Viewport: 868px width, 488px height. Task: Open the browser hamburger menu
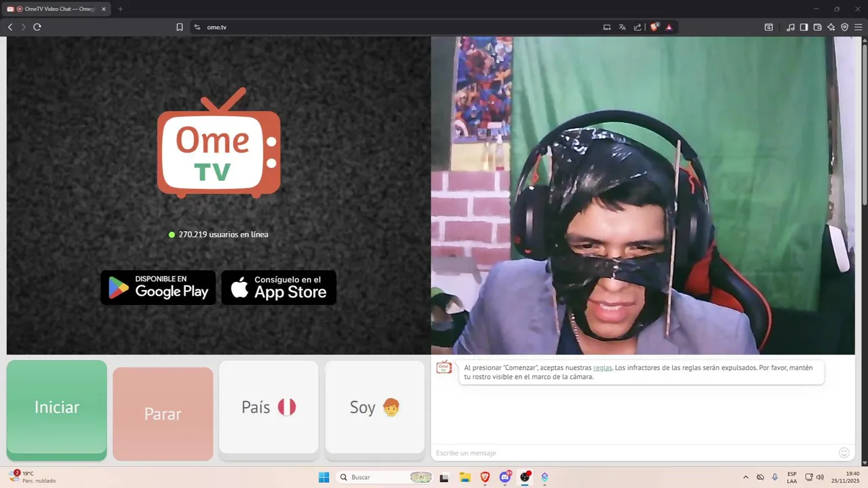(x=859, y=27)
